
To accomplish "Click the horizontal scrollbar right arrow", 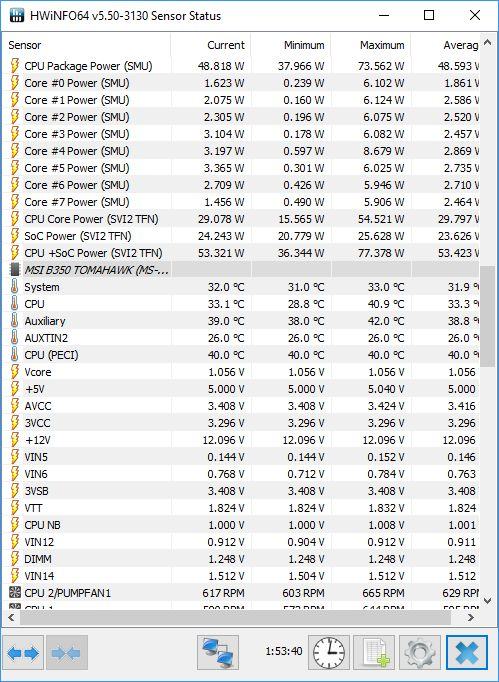I will click(x=471, y=617).
